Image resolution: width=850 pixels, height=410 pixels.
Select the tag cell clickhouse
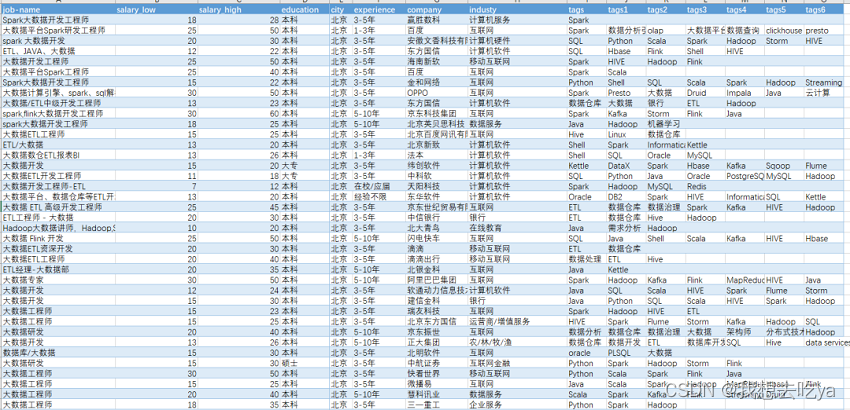tap(784, 30)
